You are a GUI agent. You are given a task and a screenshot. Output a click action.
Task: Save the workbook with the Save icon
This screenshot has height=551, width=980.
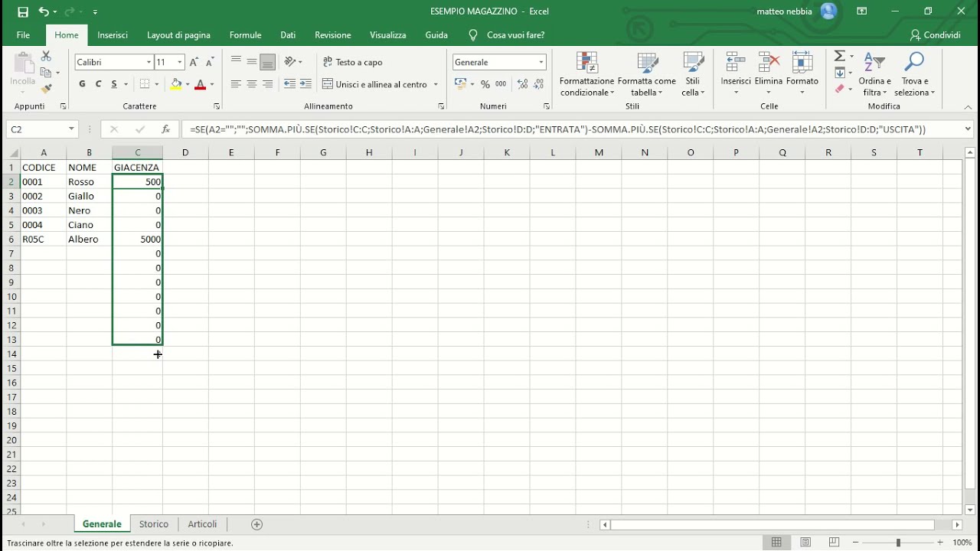tap(23, 11)
